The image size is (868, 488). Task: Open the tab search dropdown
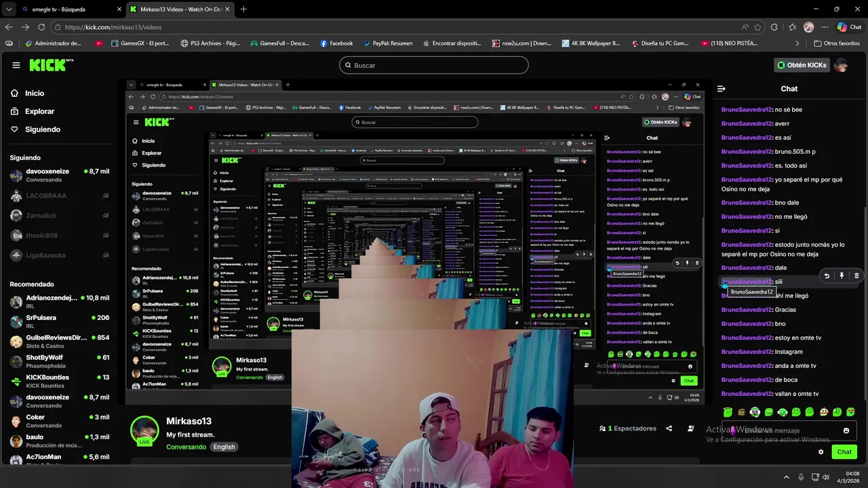click(x=9, y=9)
